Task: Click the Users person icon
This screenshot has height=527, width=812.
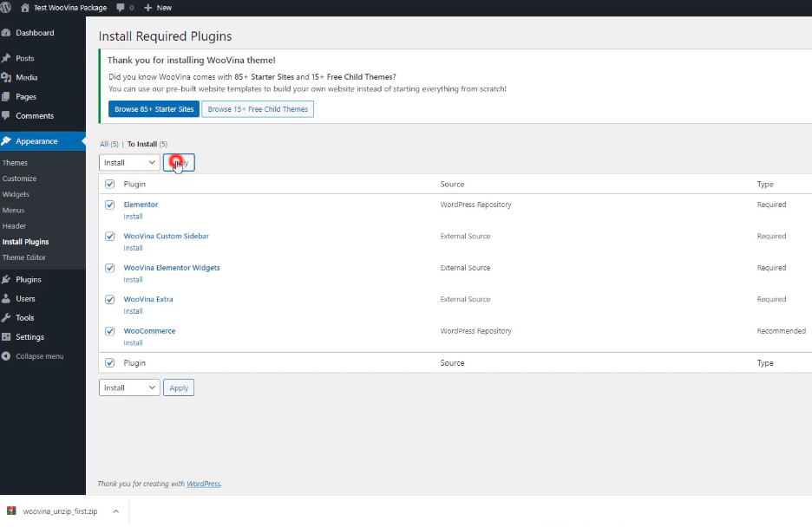Action: pyautogui.click(x=6, y=299)
